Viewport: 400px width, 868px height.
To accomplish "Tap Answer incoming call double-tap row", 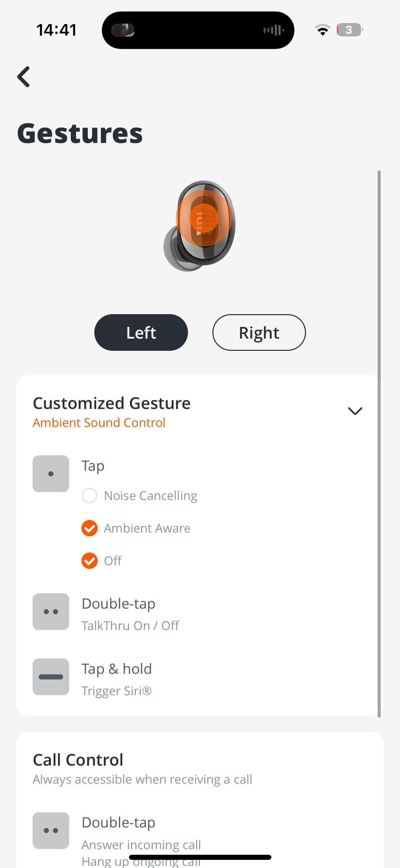I will tap(141, 845).
